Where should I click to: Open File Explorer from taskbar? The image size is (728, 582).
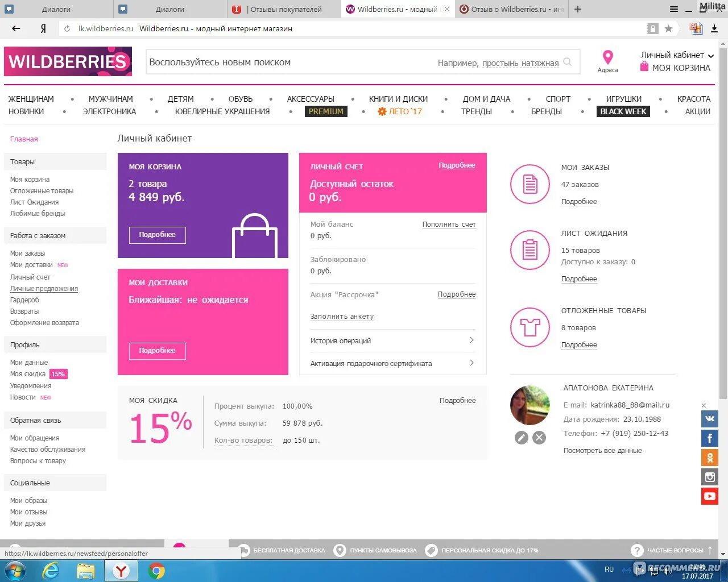click(86, 571)
